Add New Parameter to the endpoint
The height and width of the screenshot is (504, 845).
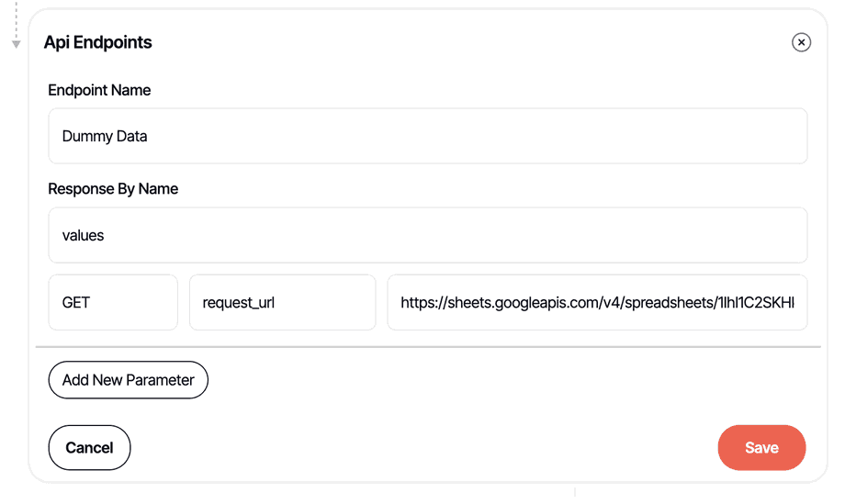point(128,380)
